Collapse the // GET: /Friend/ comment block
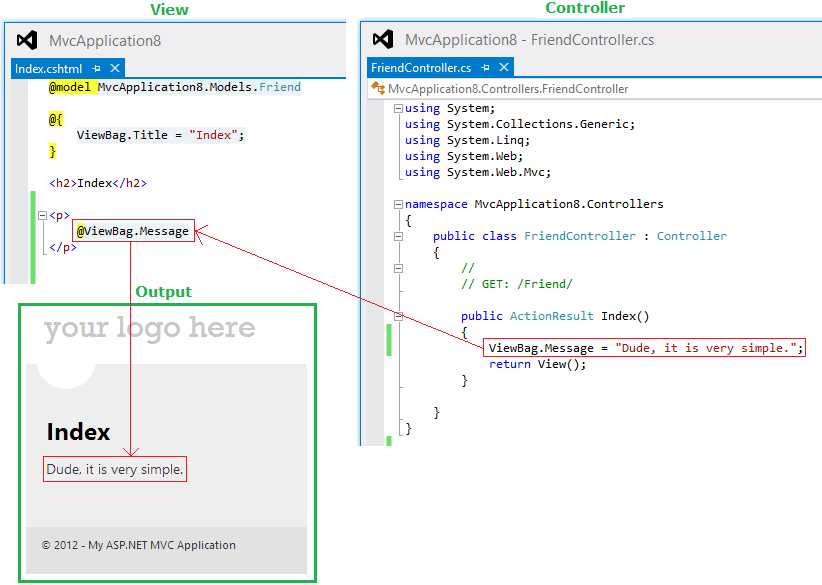 tap(398, 268)
